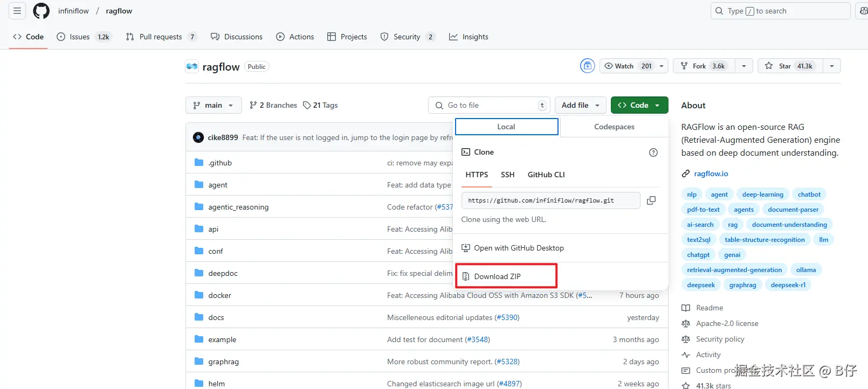Click the top Type / to search box
This screenshot has width=868, height=389.
coord(780,11)
